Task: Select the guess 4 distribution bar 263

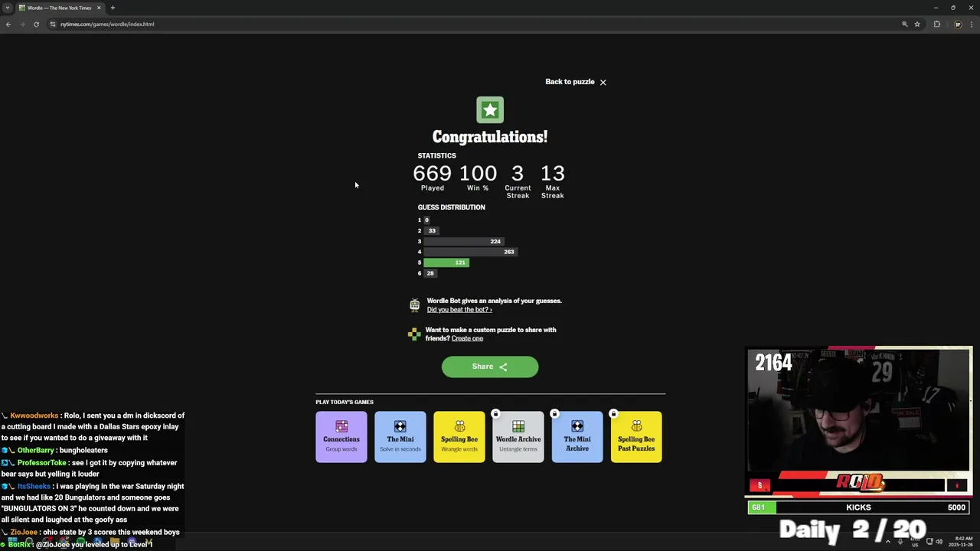Action: (471, 252)
